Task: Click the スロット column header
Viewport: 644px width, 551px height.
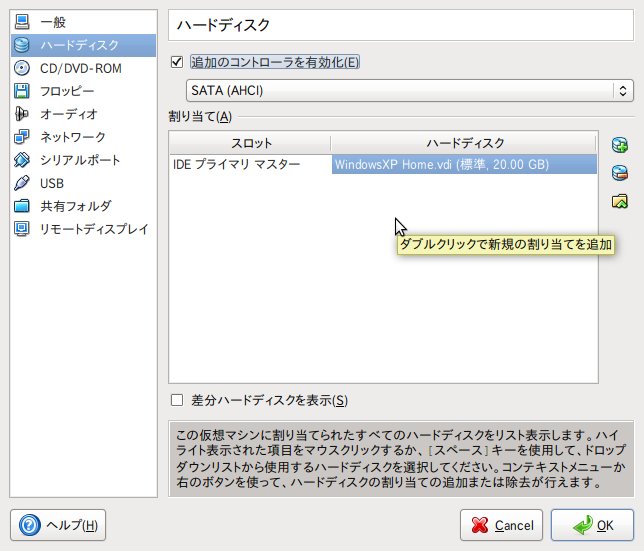Action: (x=250, y=143)
